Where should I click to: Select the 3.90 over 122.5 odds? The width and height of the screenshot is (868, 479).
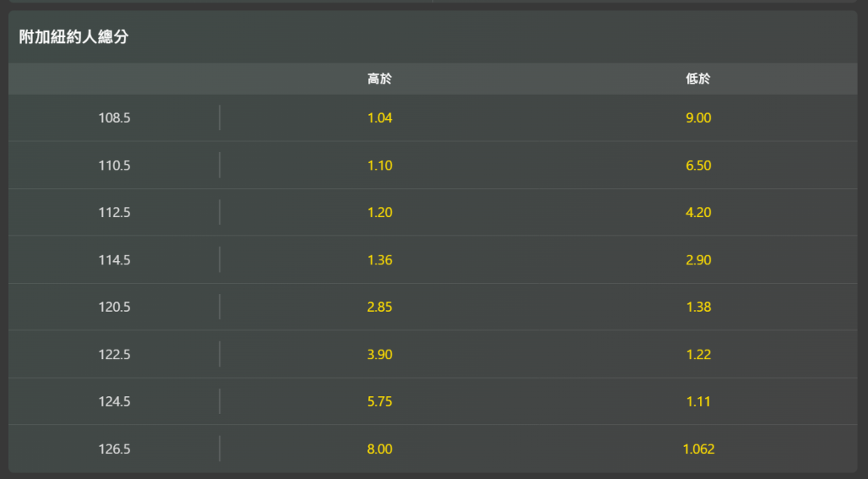379,354
